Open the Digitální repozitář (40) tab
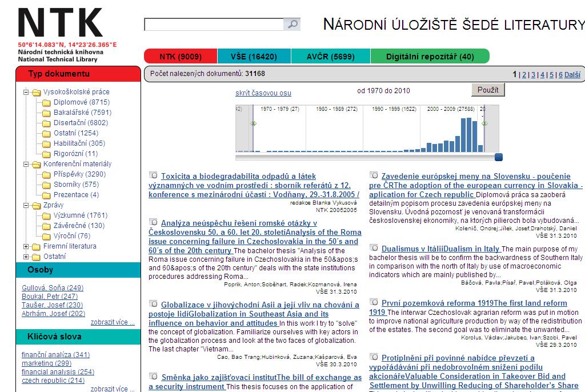The image size is (585, 392). point(430,57)
